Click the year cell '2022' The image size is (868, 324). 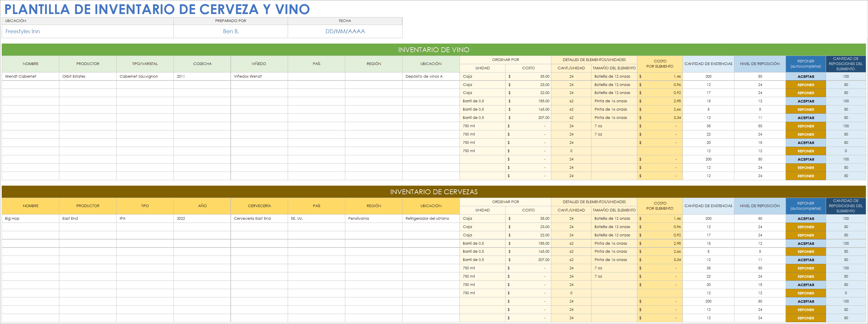point(202,219)
